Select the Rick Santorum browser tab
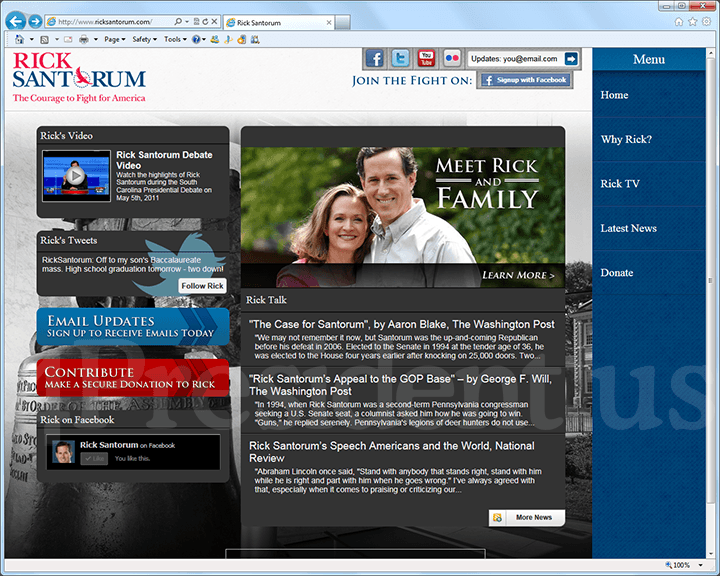720x576 pixels. (279, 23)
